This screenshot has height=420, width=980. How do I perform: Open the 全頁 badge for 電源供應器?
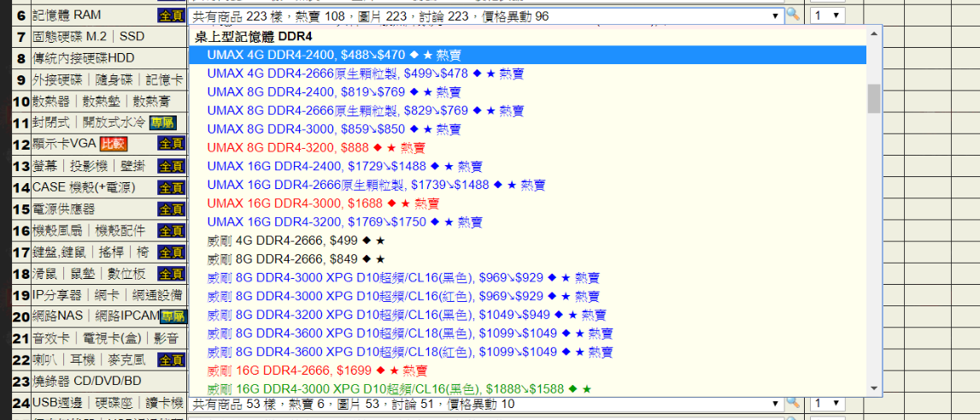pyautogui.click(x=171, y=209)
